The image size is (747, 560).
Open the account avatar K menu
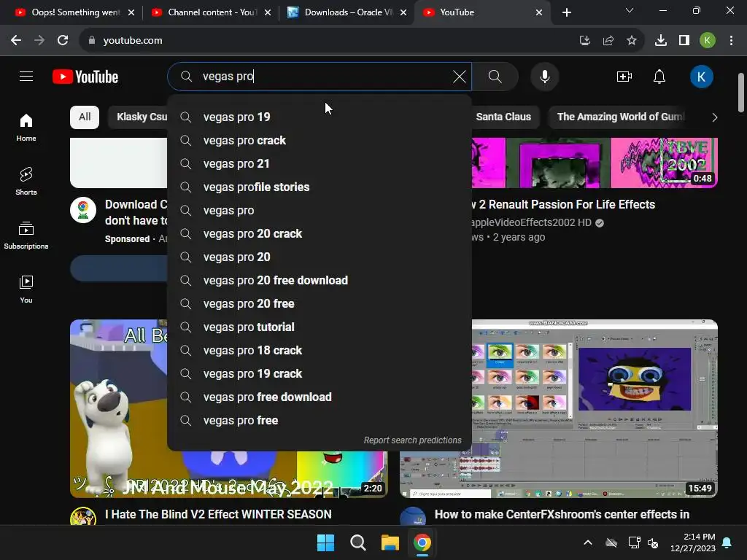[701, 76]
